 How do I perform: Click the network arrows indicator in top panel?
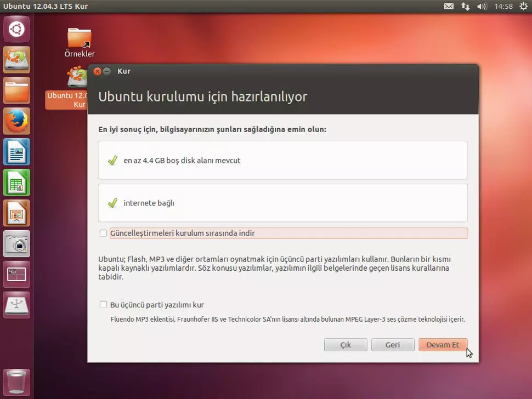pos(465,6)
